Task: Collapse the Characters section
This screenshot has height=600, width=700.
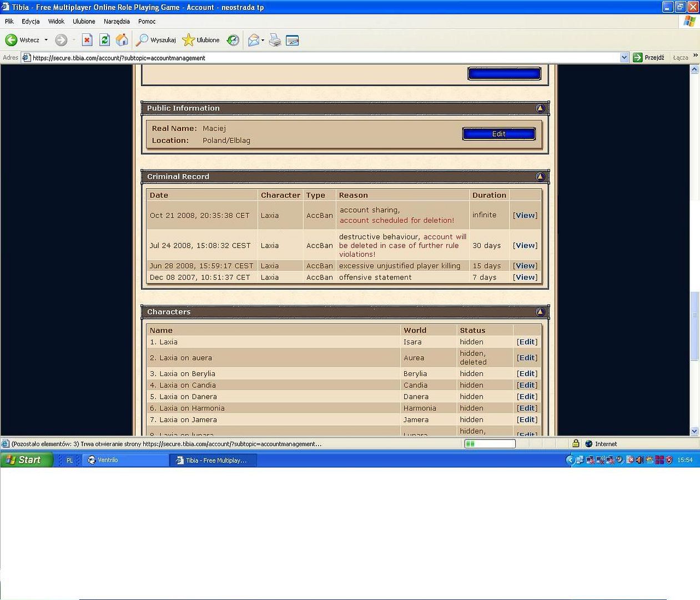Action: point(540,312)
